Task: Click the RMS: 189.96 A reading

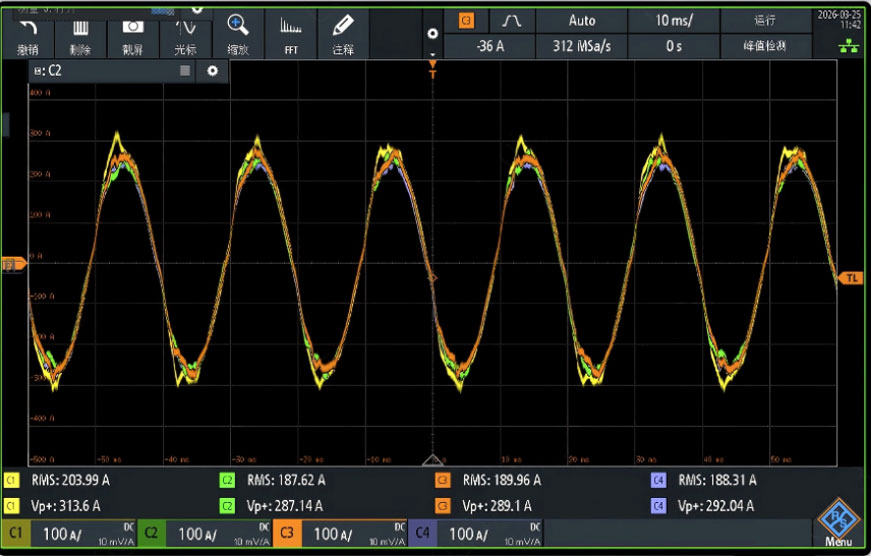Action: [502, 480]
